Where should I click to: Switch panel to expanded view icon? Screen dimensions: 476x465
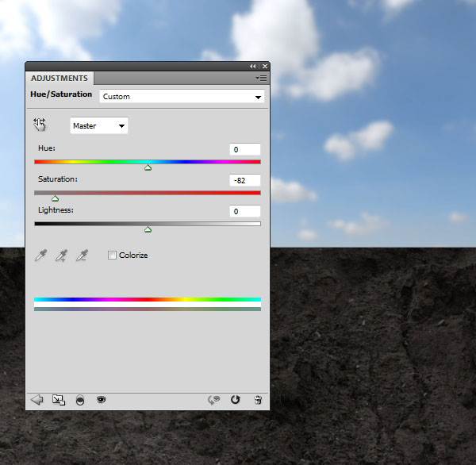[x=59, y=400]
